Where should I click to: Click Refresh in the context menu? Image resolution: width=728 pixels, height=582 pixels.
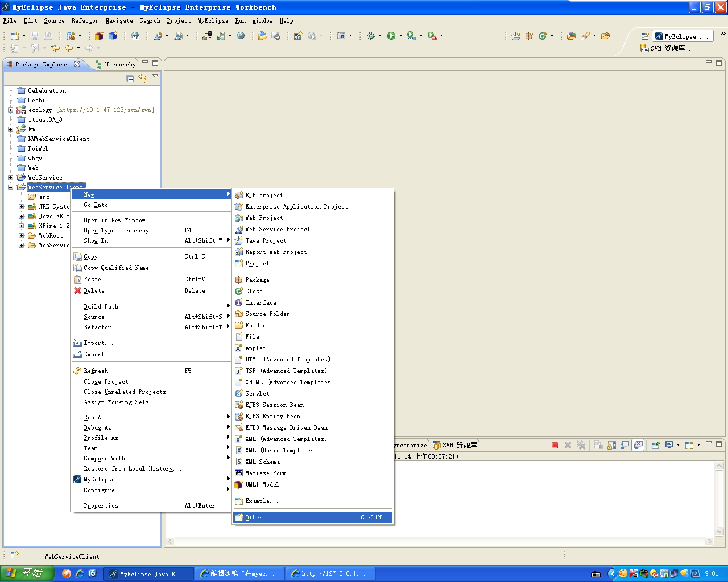tap(151, 371)
